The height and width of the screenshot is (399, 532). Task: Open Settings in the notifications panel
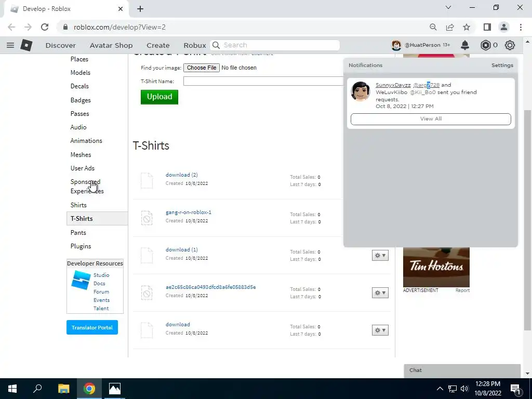tap(502, 65)
